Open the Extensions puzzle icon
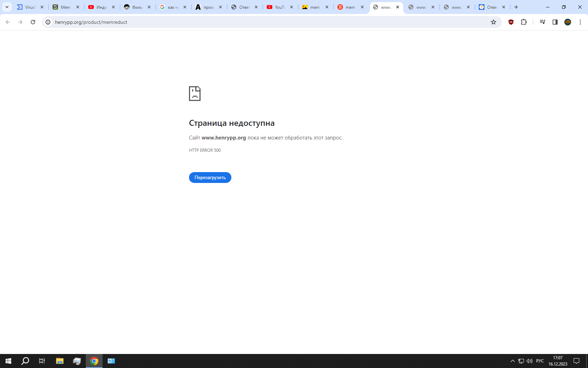This screenshot has width=588, height=368. 524,22
